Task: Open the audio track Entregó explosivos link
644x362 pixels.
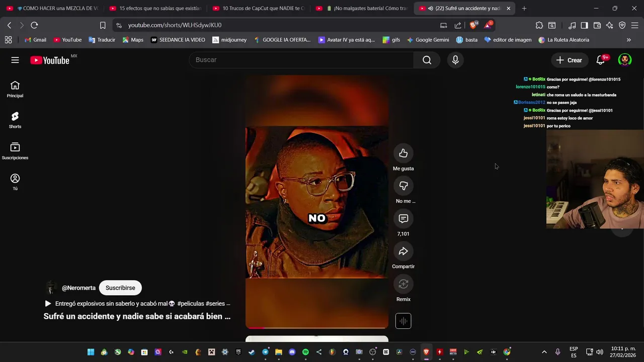Action: (x=137, y=304)
